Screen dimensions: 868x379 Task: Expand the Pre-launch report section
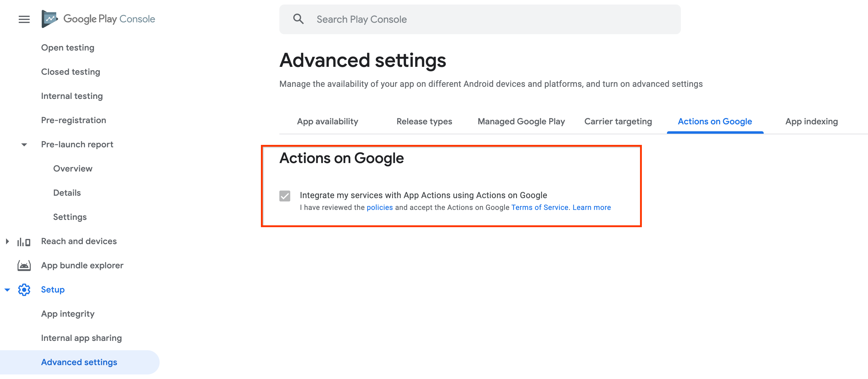tap(24, 145)
